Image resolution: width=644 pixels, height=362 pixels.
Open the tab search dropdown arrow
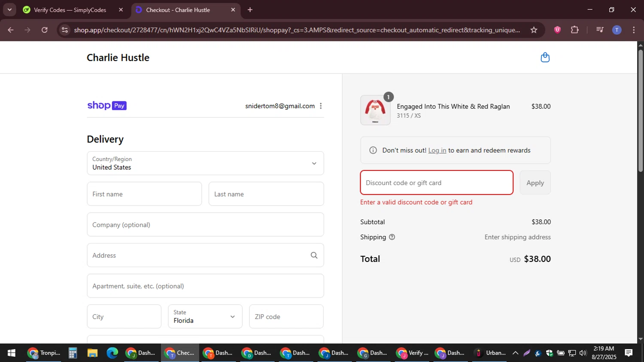click(x=9, y=10)
